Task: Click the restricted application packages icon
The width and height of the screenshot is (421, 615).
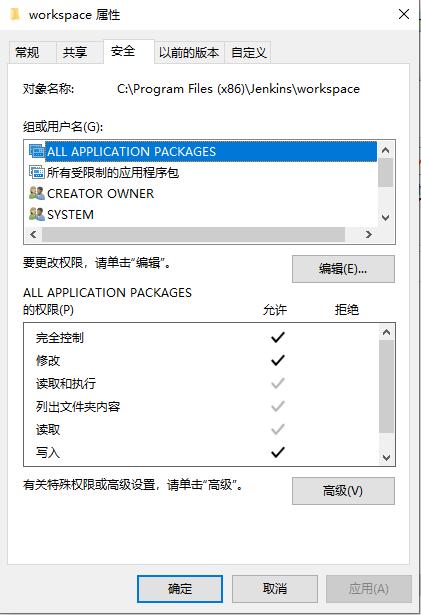Action: [x=37, y=172]
